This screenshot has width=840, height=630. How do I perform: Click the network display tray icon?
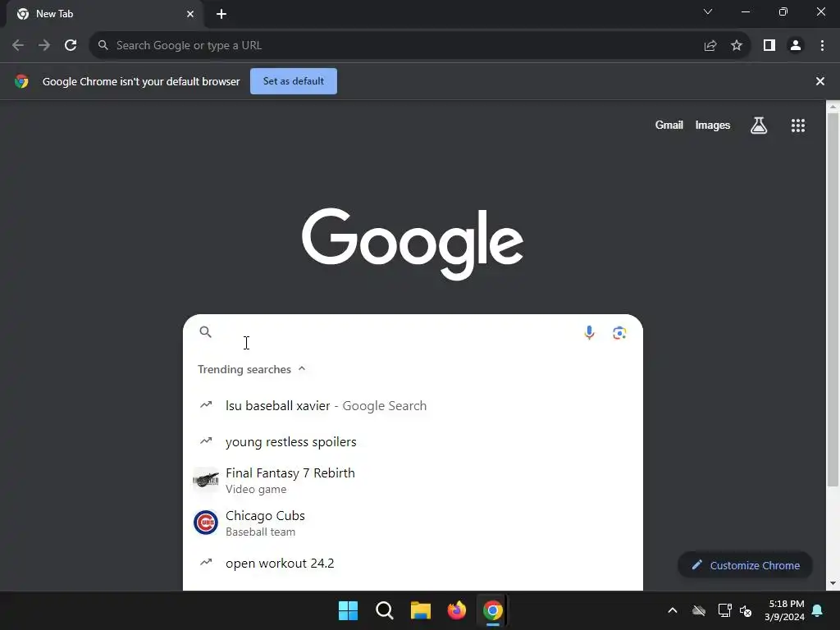[x=724, y=610]
